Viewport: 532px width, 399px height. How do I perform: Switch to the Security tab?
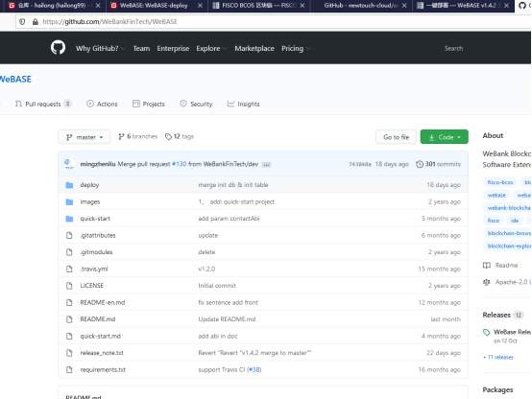[196, 105]
